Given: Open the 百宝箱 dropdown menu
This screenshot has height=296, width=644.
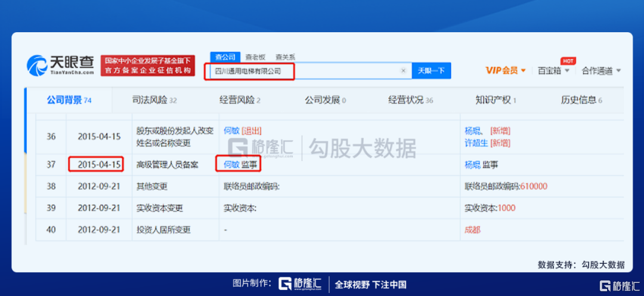Looking at the screenshot, I should point(553,70).
